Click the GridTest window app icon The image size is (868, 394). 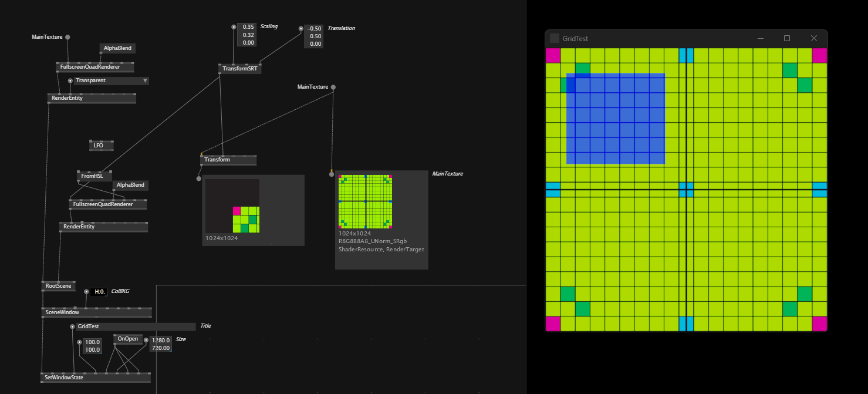(555, 38)
